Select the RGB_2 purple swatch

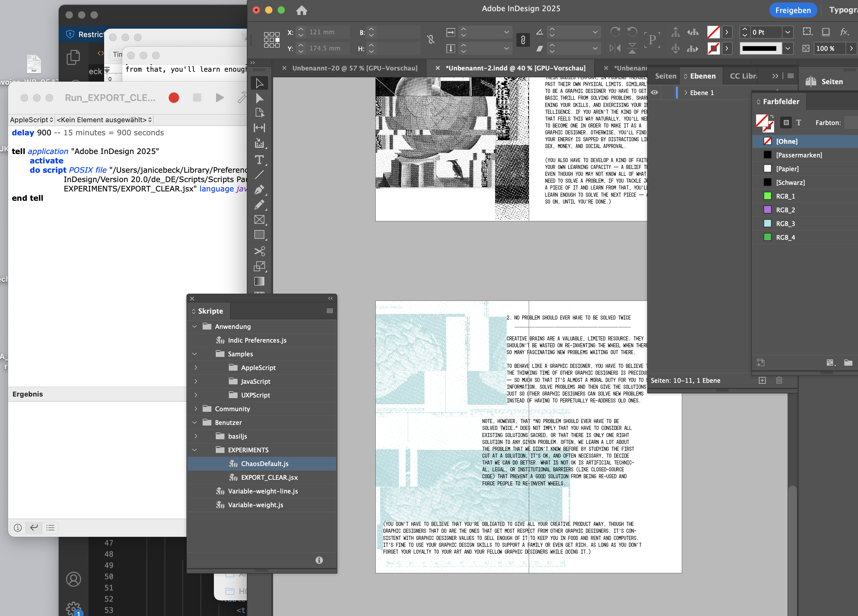[x=805, y=209]
